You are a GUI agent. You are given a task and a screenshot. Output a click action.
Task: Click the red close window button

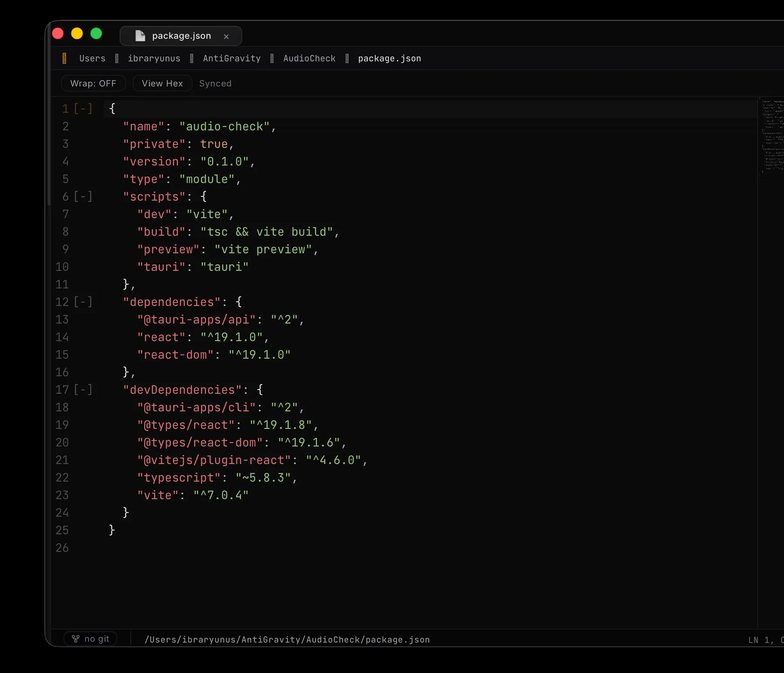pos(58,34)
